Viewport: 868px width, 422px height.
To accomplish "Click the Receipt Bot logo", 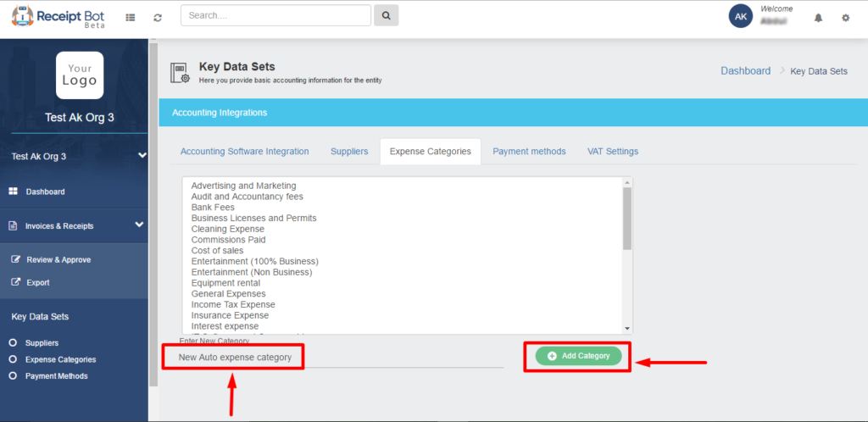I will coord(58,17).
